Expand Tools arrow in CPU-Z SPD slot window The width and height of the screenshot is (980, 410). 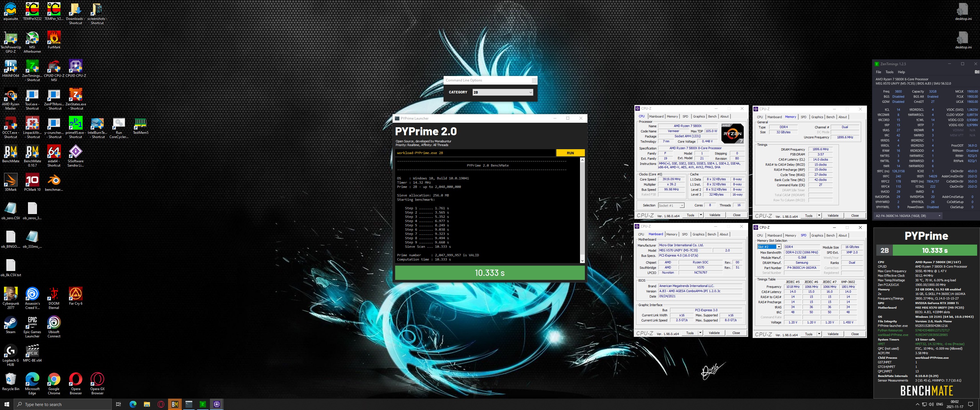(819, 334)
